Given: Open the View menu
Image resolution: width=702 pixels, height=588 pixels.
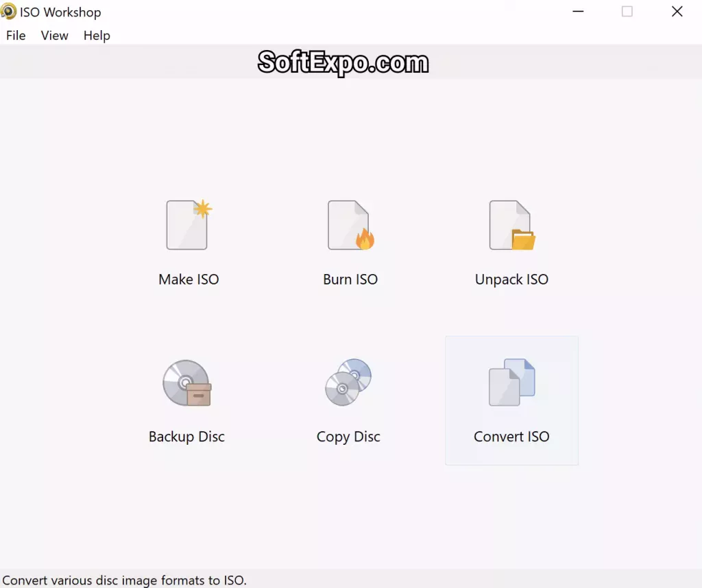Looking at the screenshot, I should [54, 36].
